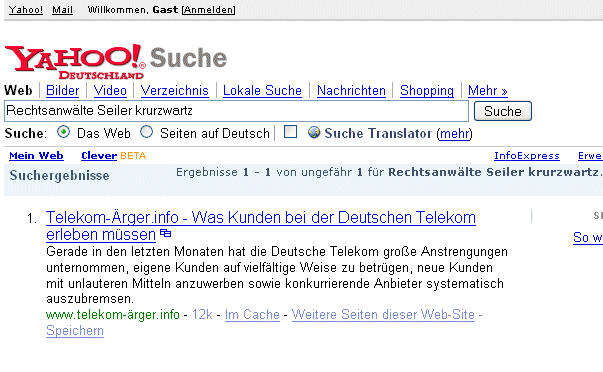Click the Yahoo! Deutschland logo
Viewport: 603px width, 372px height.
click(75, 62)
